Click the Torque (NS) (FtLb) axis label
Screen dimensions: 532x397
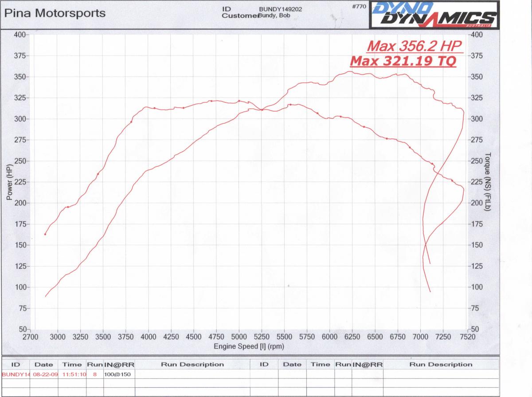coord(488,182)
